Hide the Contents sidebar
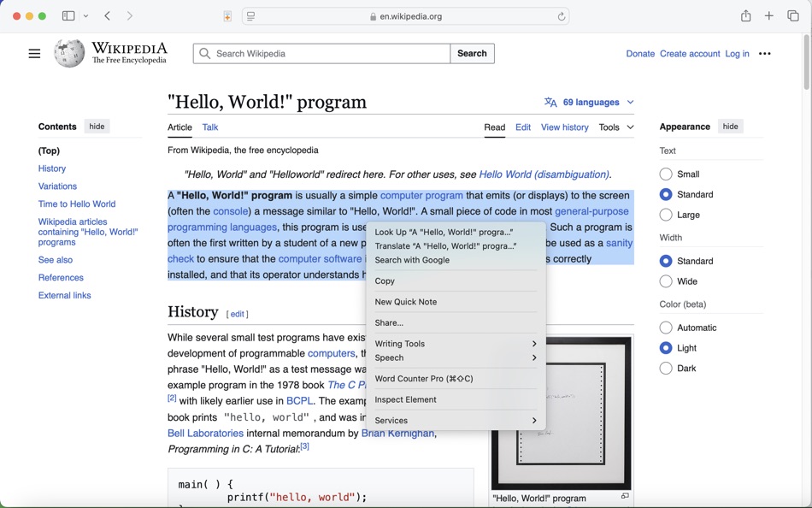The image size is (812, 508). click(97, 127)
